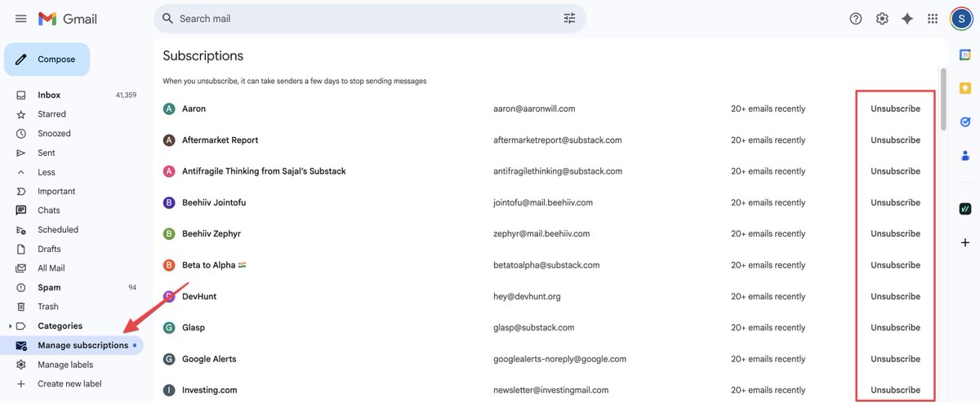Open Google Calendar side panel icon
Viewport: 980px width, 403px height.
point(965,55)
